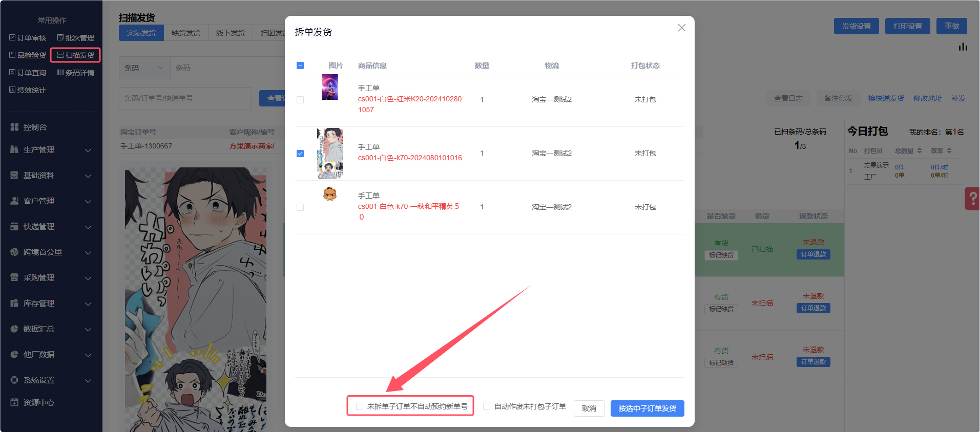Click the 生产管理 icon
This screenshot has height=432, width=980.
[14, 149]
